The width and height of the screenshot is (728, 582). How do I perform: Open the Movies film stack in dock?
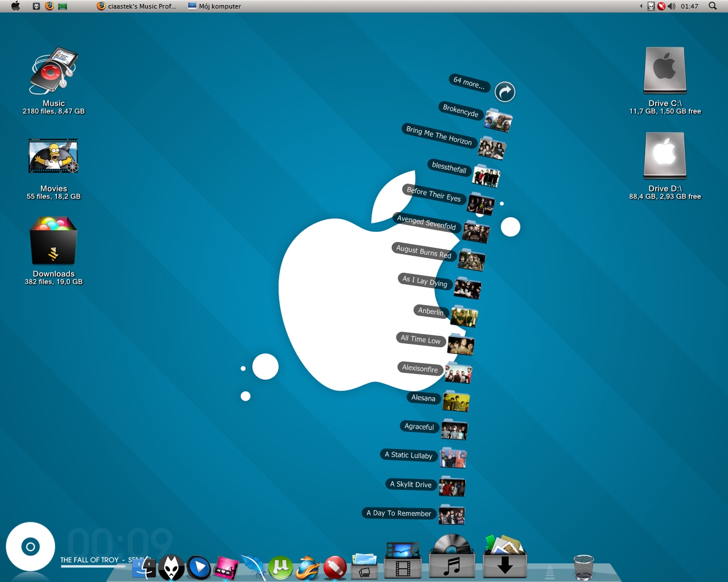point(403,560)
